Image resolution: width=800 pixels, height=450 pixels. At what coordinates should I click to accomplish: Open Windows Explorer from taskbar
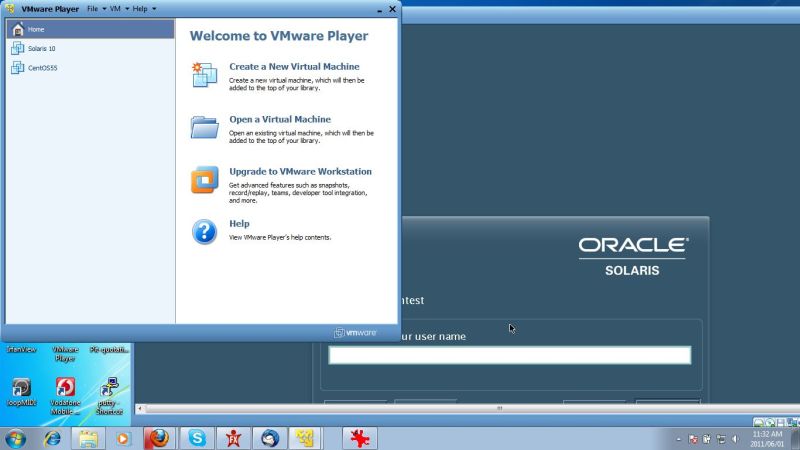pos(88,438)
